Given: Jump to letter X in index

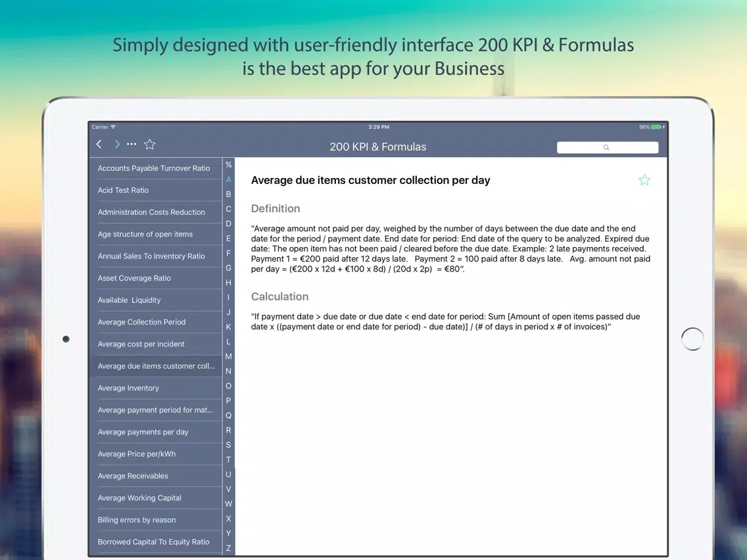Looking at the screenshot, I should 229,519.
